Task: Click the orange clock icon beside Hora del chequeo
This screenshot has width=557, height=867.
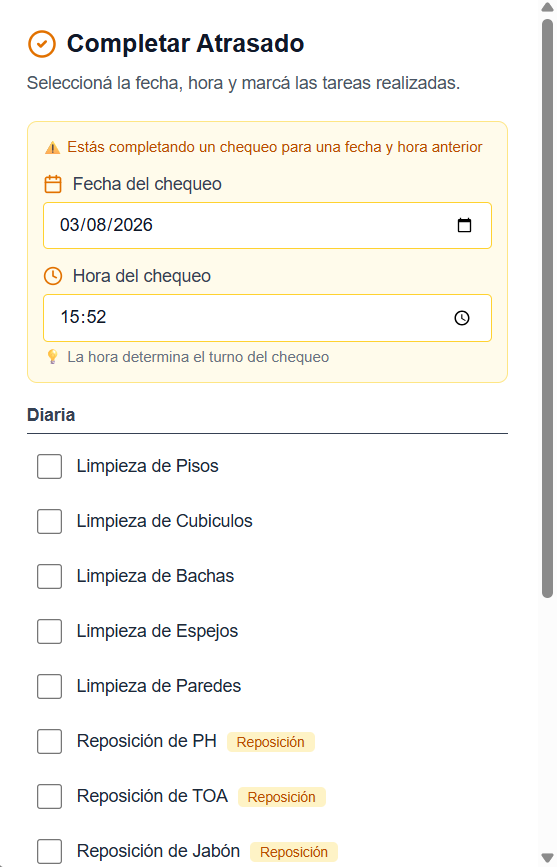Action: pos(53,276)
